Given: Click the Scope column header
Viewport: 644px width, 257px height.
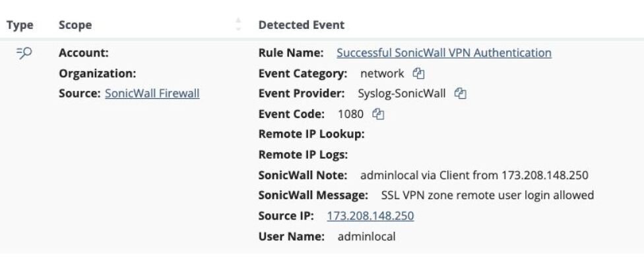Looking at the screenshot, I should 75,25.
